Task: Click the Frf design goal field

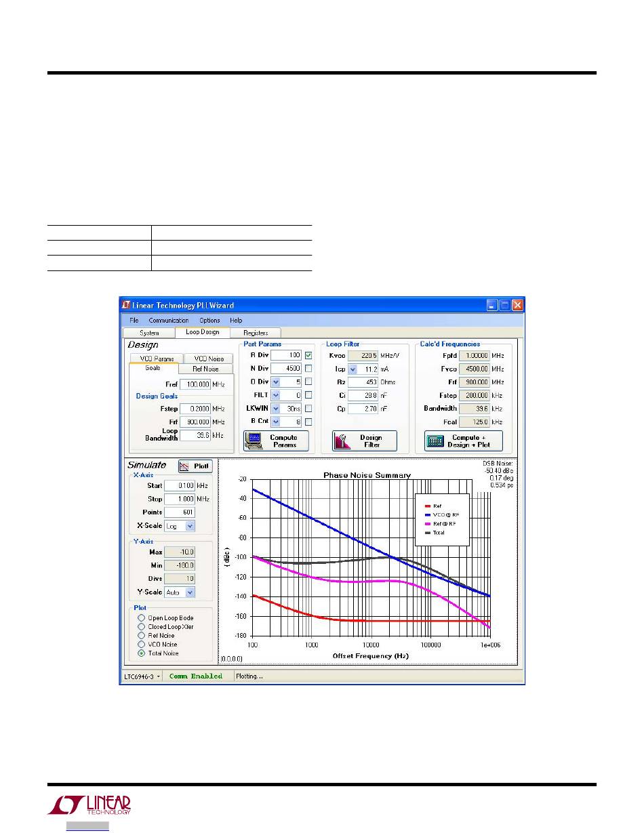Action: coord(195,422)
